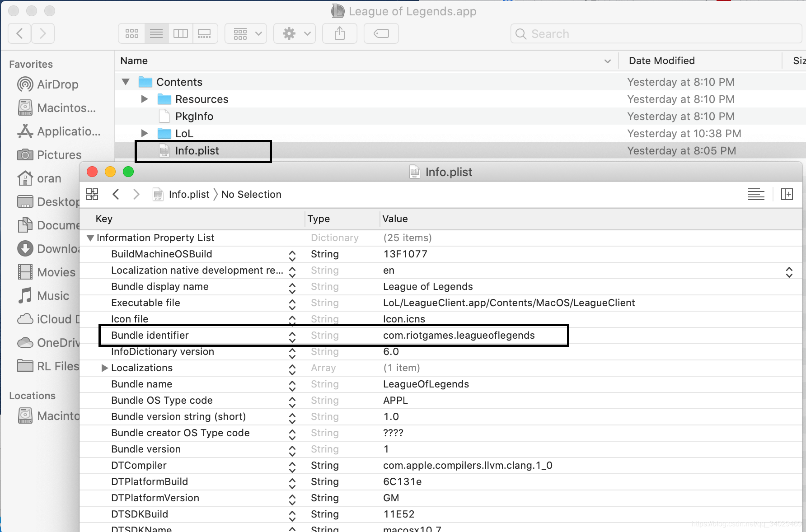This screenshot has height=532, width=806.
Task: Switch Finder to column view
Action: tap(181, 33)
